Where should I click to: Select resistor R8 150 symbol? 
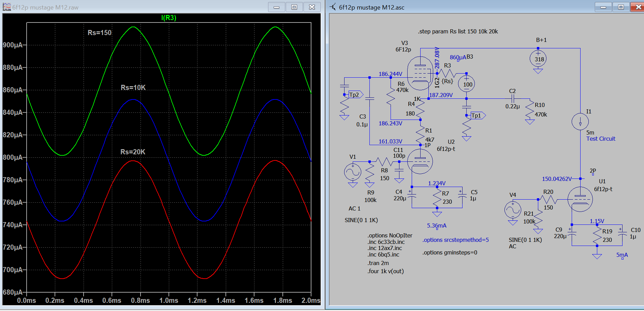click(x=385, y=161)
